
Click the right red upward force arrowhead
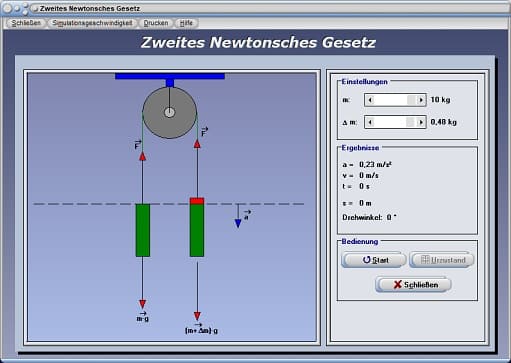pos(197,144)
